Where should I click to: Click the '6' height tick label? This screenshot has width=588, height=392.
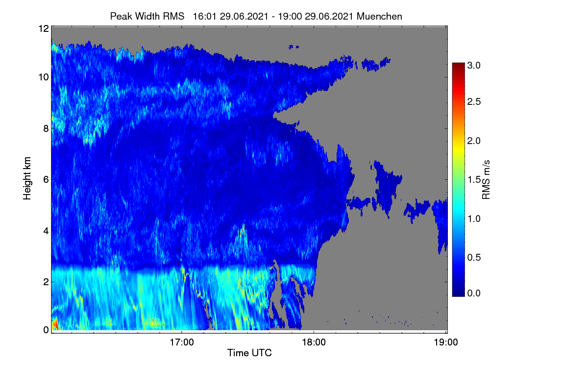(46, 179)
